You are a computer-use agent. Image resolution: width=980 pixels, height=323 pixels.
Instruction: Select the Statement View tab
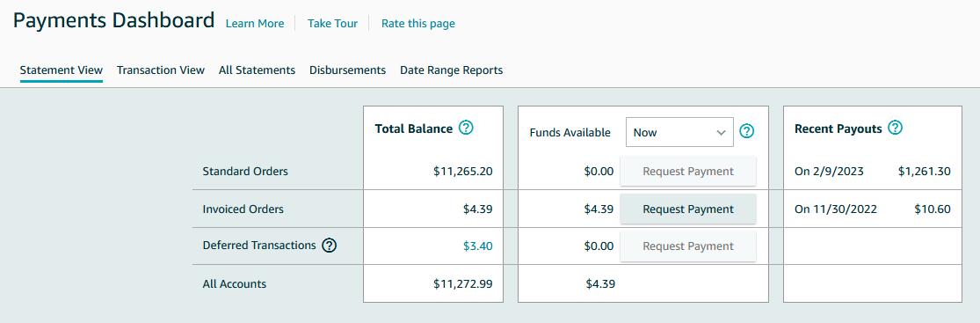coord(62,70)
